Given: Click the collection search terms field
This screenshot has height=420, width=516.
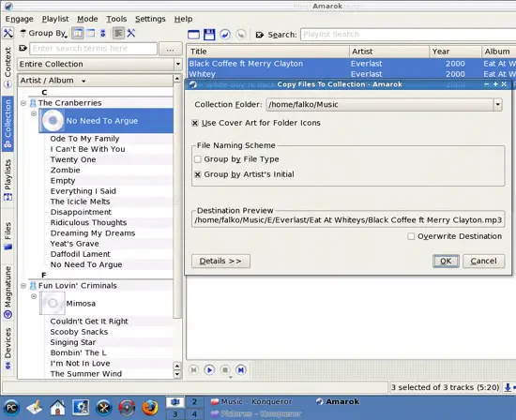Looking at the screenshot, I should (x=94, y=49).
